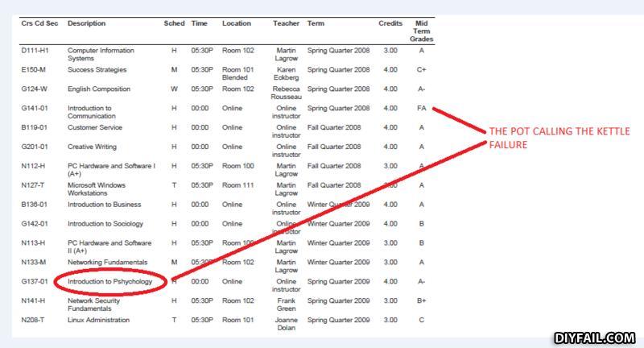Click Introduction to Pshychology description

point(110,282)
